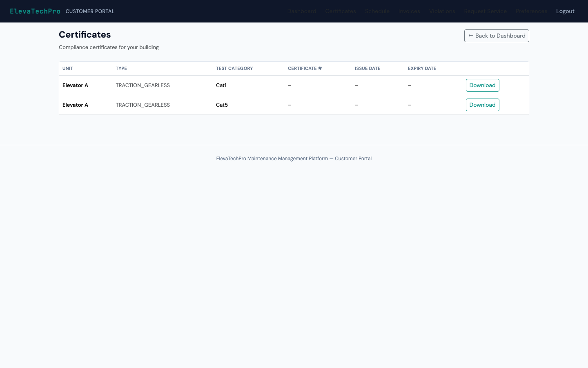Image resolution: width=588 pixels, height=368 pixels.
Task: Download the Cat1 certificate
Action: click(x=482, y=85)
